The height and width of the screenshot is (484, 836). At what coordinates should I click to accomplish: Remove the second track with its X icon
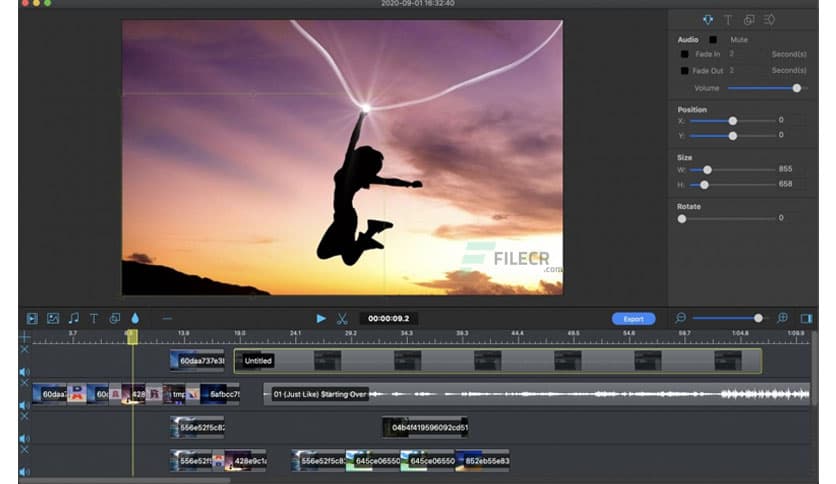click(x=25, y=383)
